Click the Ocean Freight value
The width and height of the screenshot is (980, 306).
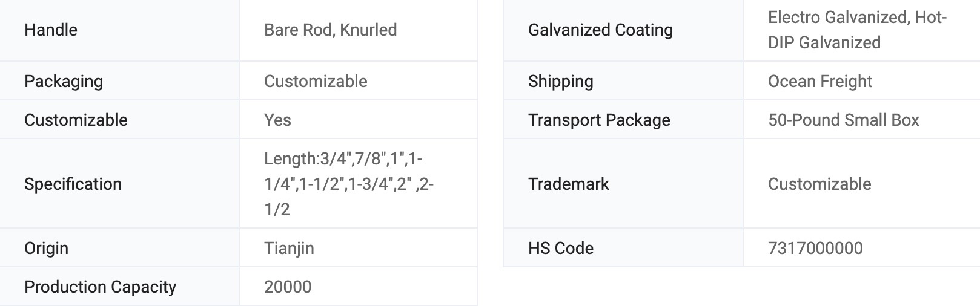coord(819,81)
